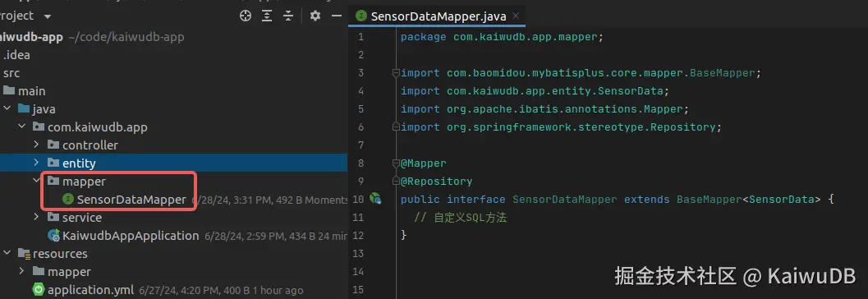The width and height of the screenshot is (868, 299).
Task: Open Project panel settings gear
Action: (x=315, y=16)
